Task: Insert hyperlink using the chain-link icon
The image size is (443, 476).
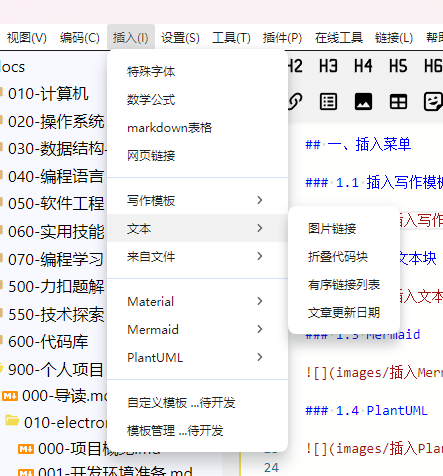Action: tap(295, 102)
